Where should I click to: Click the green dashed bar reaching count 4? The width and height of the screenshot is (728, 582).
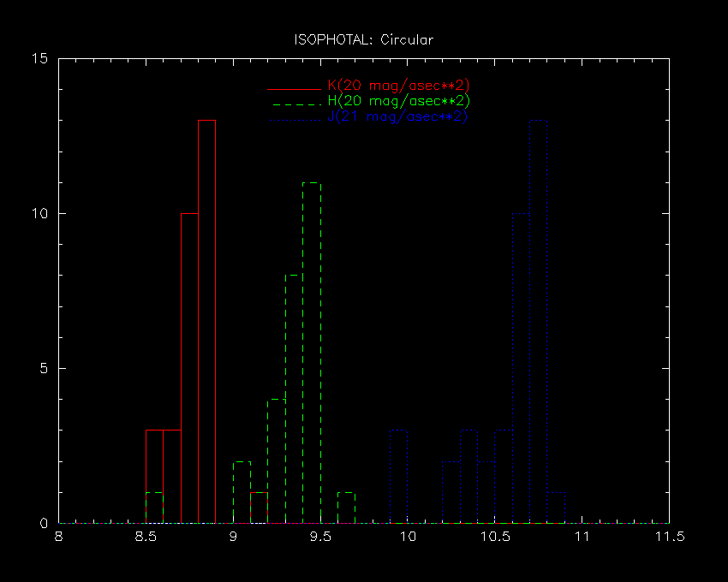(277, 460)
